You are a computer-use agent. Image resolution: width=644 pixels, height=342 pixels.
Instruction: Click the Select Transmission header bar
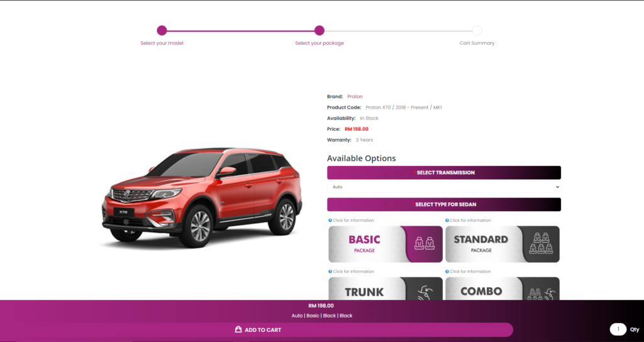(x=443, y=172)
